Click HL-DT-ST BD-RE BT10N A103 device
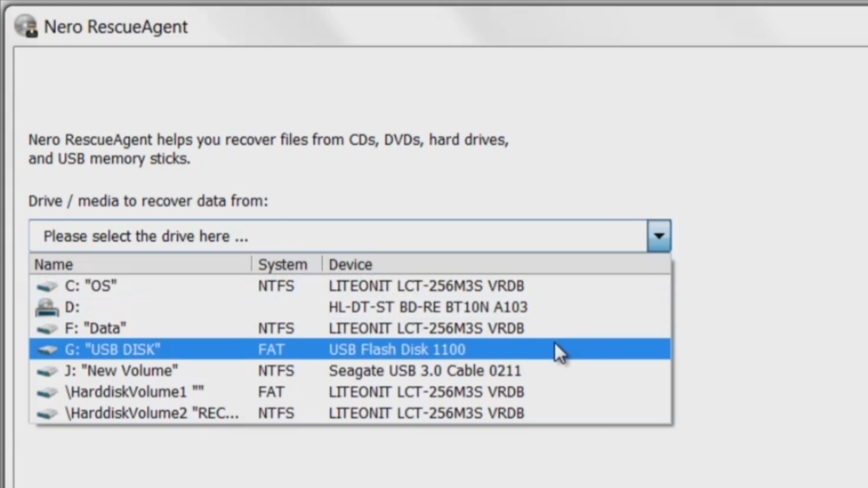This screenshot has width=868, height=488. pos(428,307)
